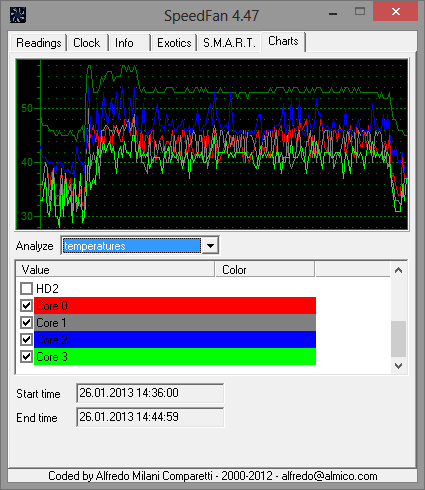This screenshot has height=490, width=425.
Task: Open the S.M.A.R.T. tab
Action: (229, 43)
